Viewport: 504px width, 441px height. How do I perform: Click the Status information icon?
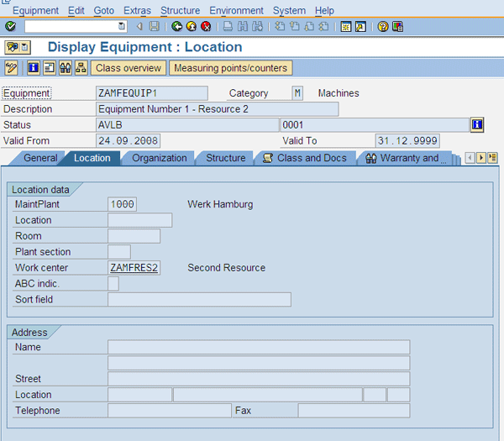coord(477,125)
